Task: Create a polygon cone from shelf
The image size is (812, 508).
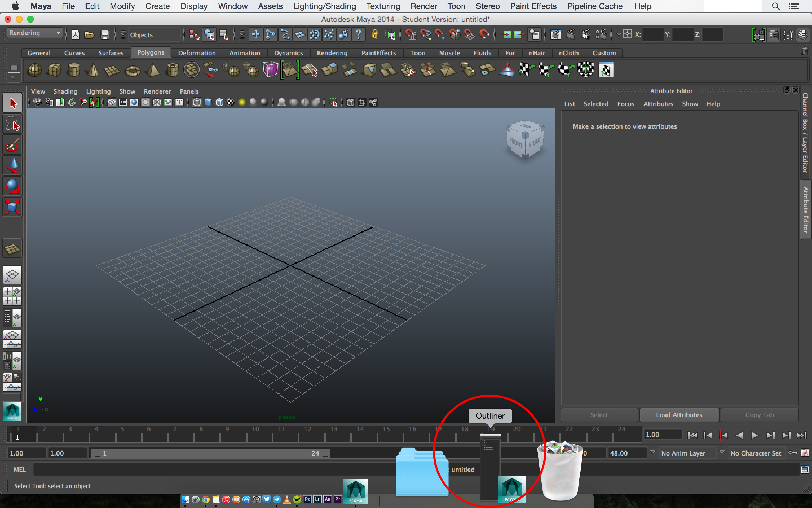Action: pos(93,70)
